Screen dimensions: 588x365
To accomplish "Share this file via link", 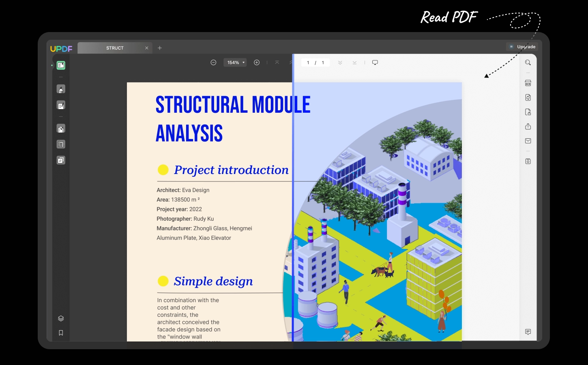I will pos(528,127).
